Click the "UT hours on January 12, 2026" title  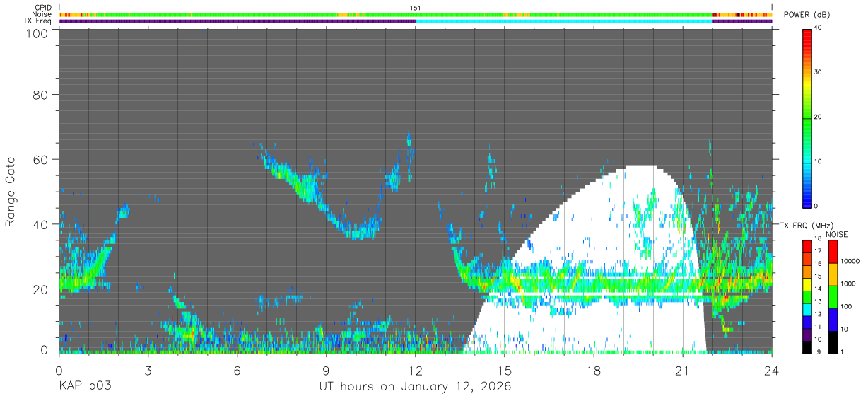click(x=415, y=387)
